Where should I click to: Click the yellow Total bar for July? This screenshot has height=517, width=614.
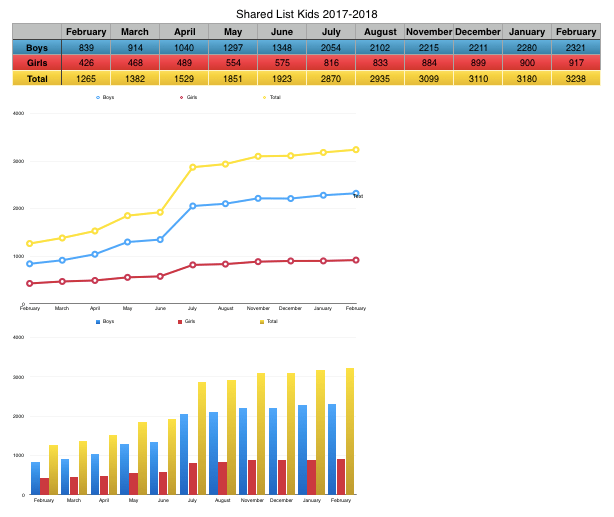click(202, 438)
